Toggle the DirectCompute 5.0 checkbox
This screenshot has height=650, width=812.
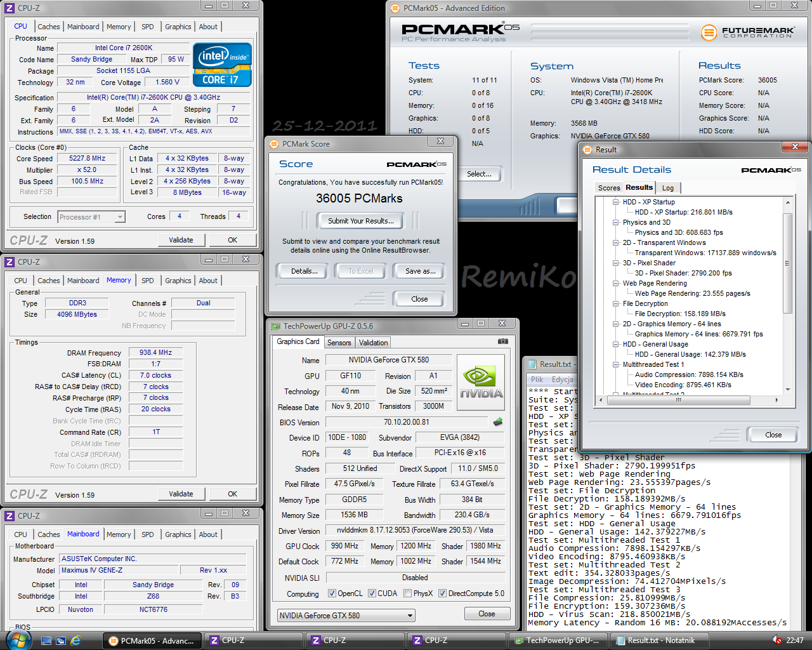[x=442, y=594]
